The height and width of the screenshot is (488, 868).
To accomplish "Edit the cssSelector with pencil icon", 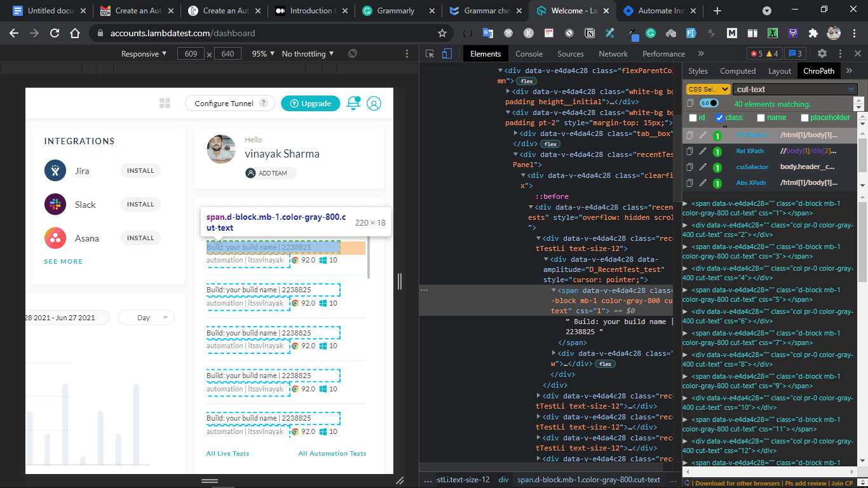I will (703, 167).
